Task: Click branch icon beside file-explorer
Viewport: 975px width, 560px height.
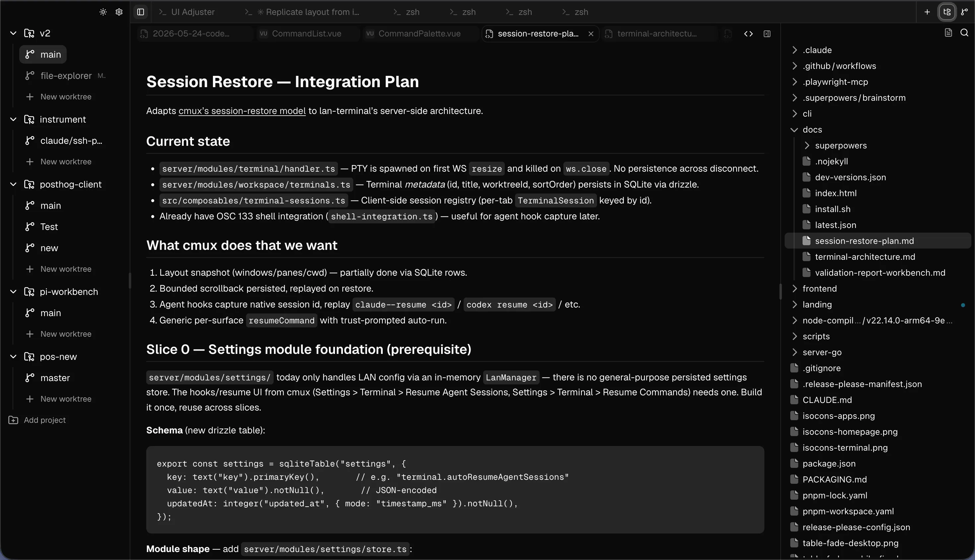Action: (x=30, y=76)
